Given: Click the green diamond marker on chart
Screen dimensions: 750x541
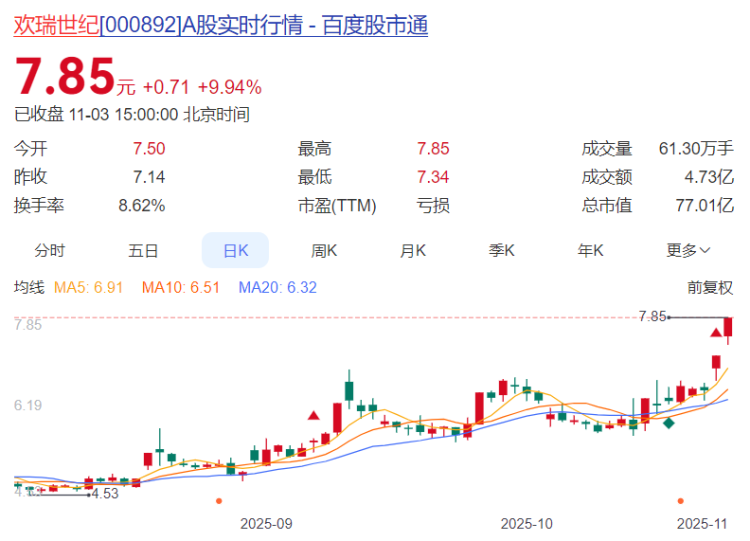Looking at the screenshot, I should [x=669, y=423].
